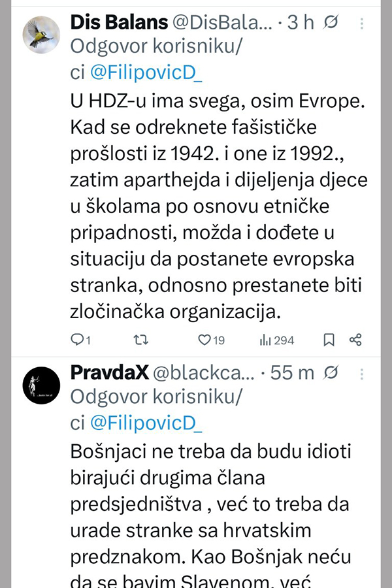Click the Grok icon on PravdaX tweet

(x=331, y=373)
